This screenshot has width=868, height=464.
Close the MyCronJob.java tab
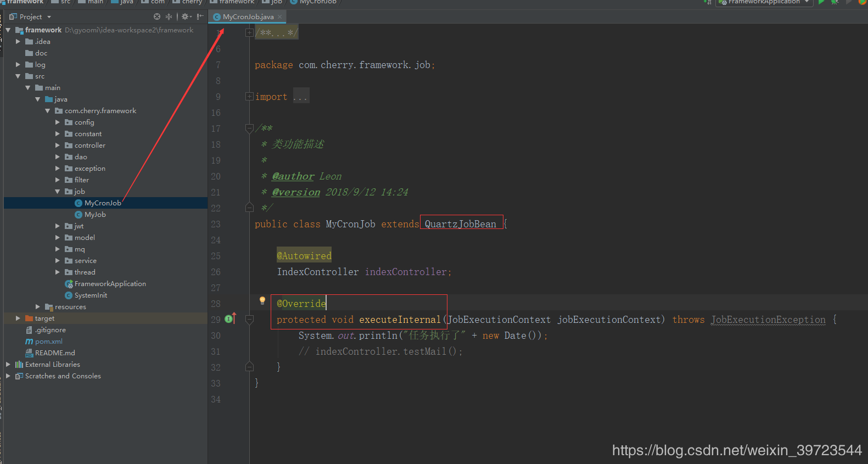coord(279,17)
